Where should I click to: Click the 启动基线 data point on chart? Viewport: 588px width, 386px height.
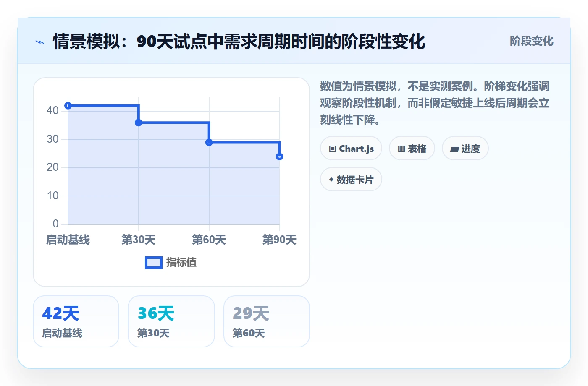point(68,106)
